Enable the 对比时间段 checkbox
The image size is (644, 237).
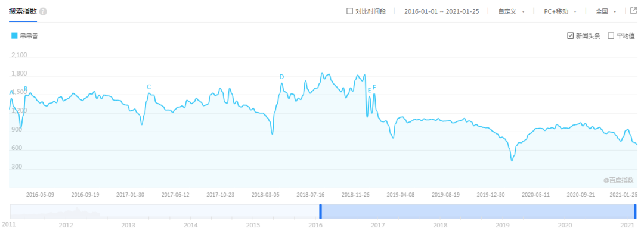pyautogui.click(x=350, y=11)
